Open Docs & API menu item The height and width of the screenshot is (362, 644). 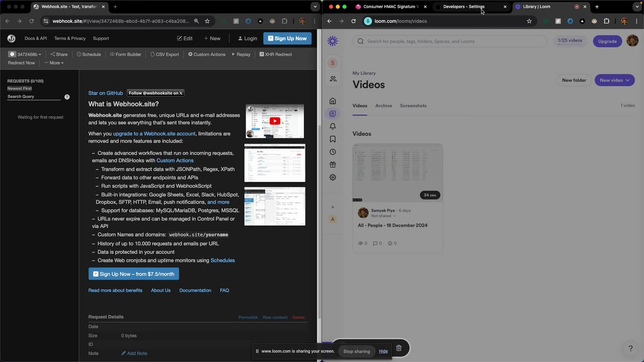pos(36,38)
